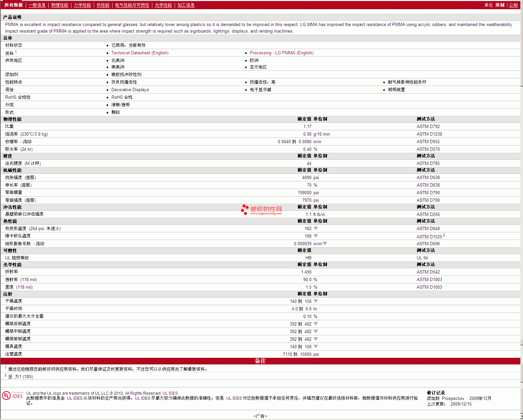Click the 抗张强度 value 4690

pos(307,178)
